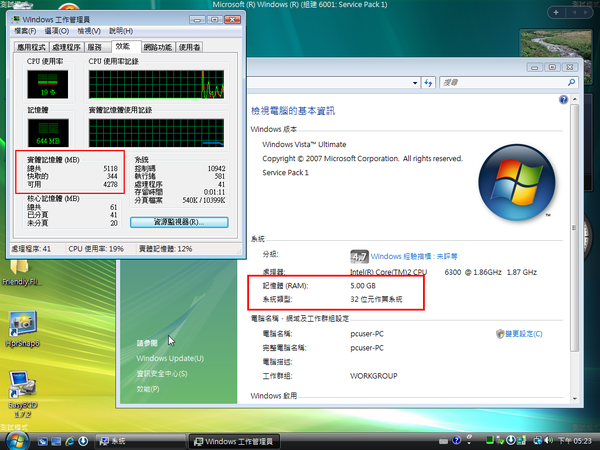Click the blue help tray icon

[x=456, y=441]
